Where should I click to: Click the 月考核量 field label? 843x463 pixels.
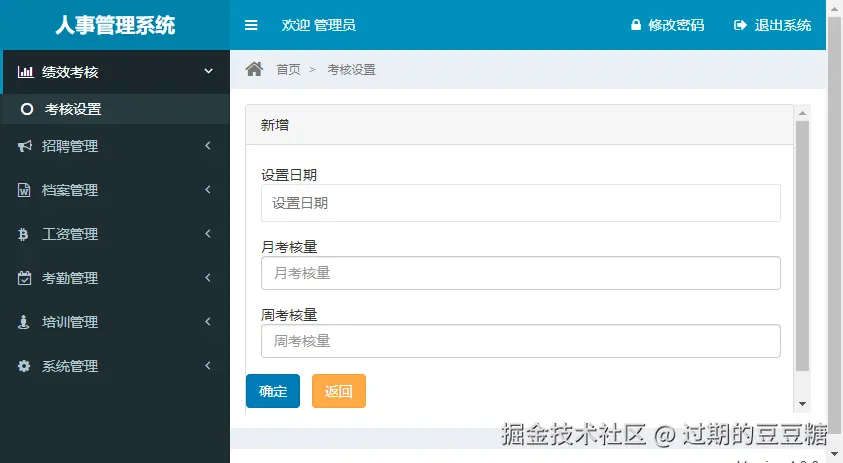(x=289, y=247)
